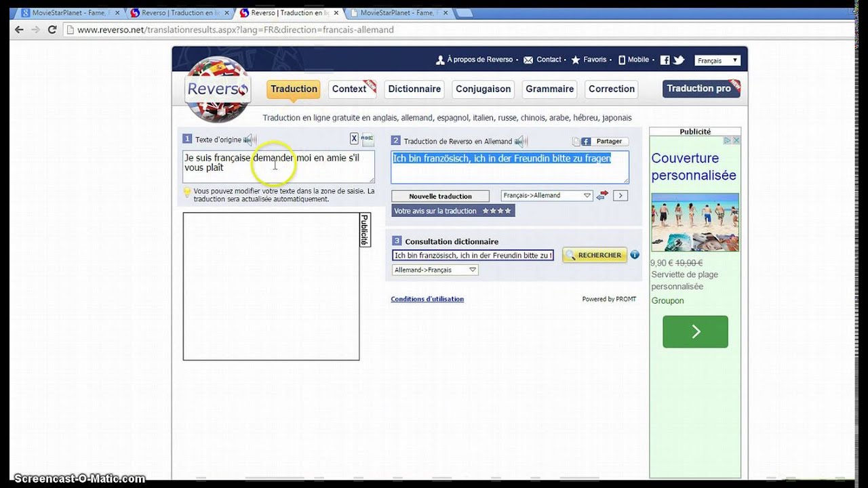This screenshot has height=488, width=868.
Task: Open the Traduction tab
Action: pos(294,89)
